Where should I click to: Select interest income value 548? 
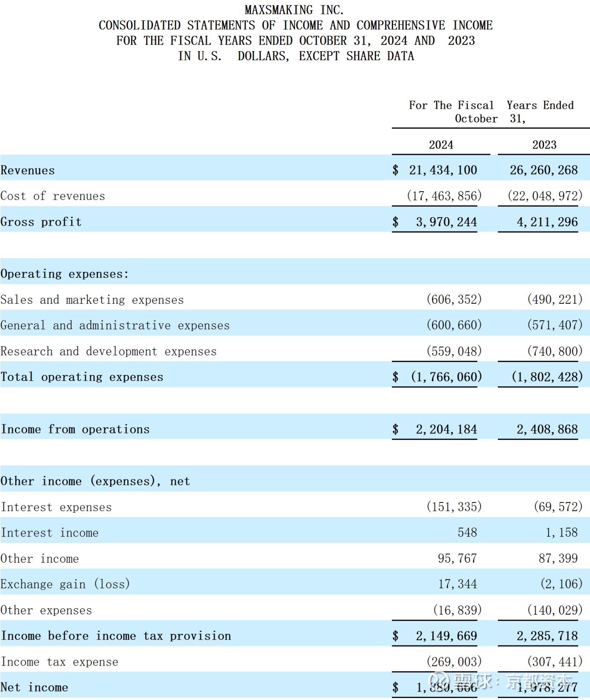[x=467, y=532]
